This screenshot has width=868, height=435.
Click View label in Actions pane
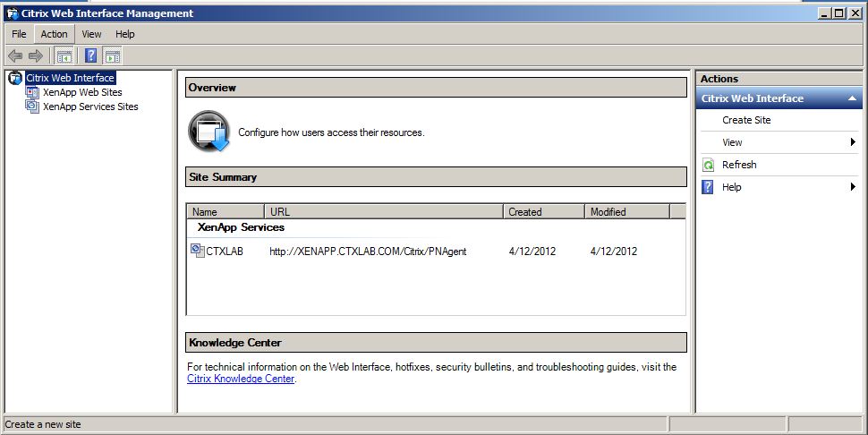click(x=732, y=142)
